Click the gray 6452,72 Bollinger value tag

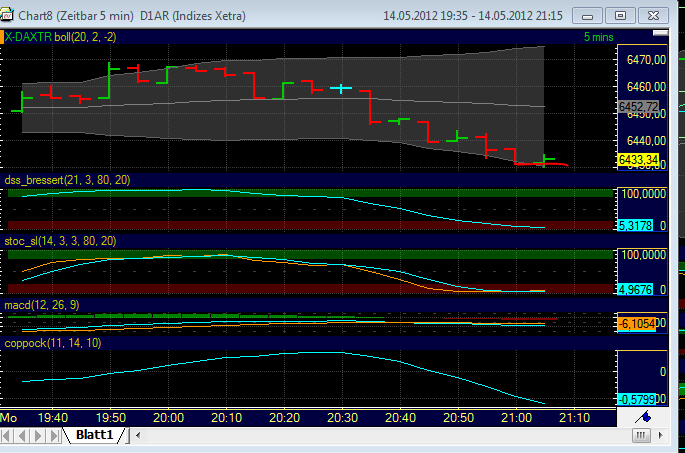[638, 107]
